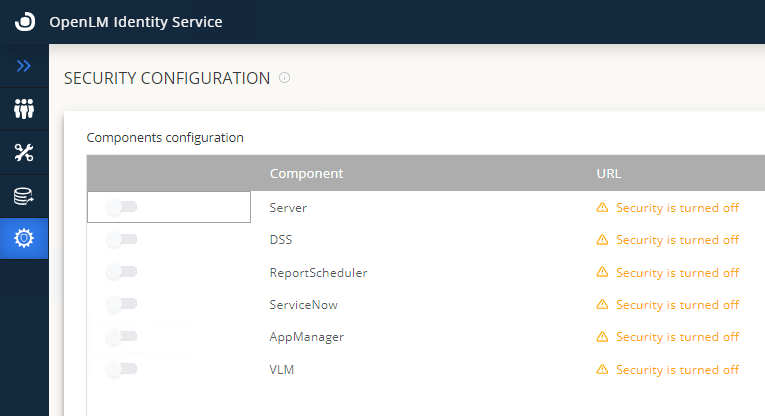Click warning icon in VLM row
Screen dimensions: 765x416
tap(602, 370)
